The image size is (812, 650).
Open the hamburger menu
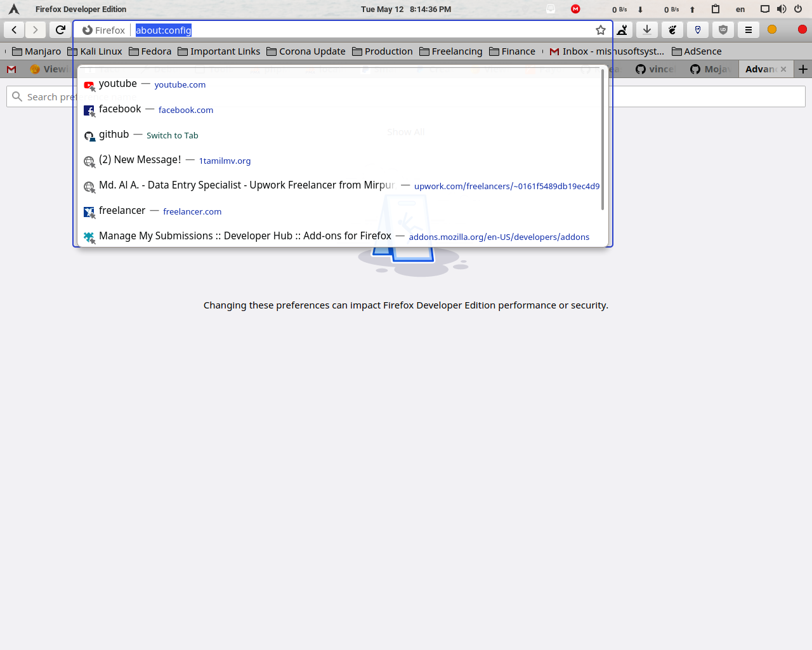point(747,29)
